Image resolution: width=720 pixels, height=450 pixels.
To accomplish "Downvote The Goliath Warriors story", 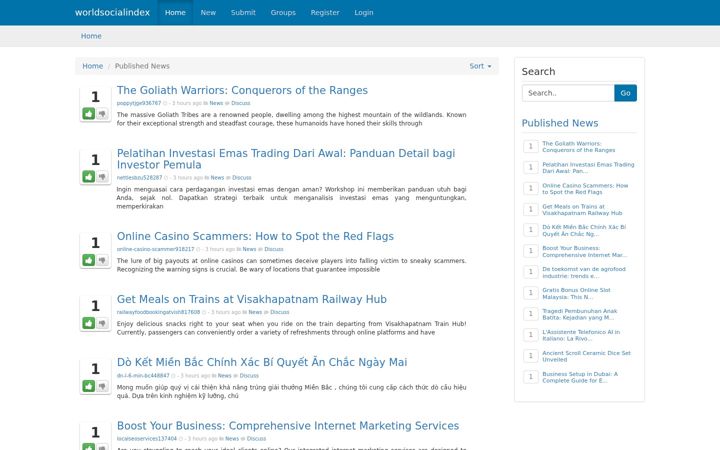I will click(102, 113).
